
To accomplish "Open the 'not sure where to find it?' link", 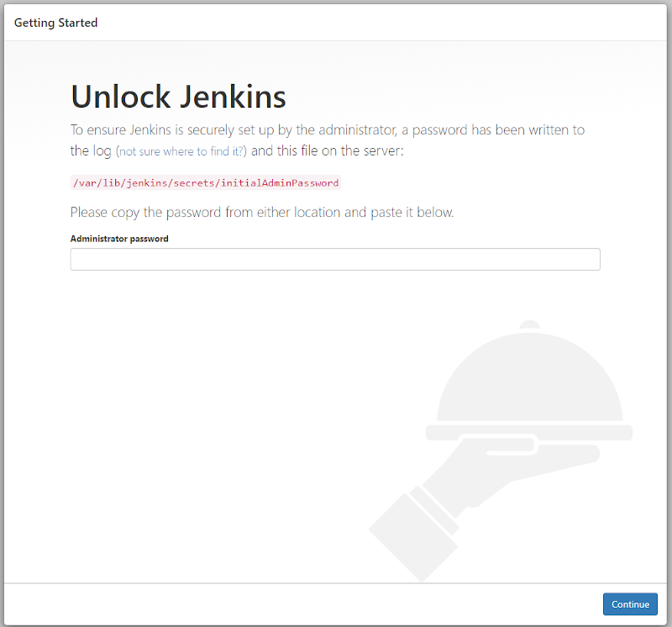I will [181, 151].
